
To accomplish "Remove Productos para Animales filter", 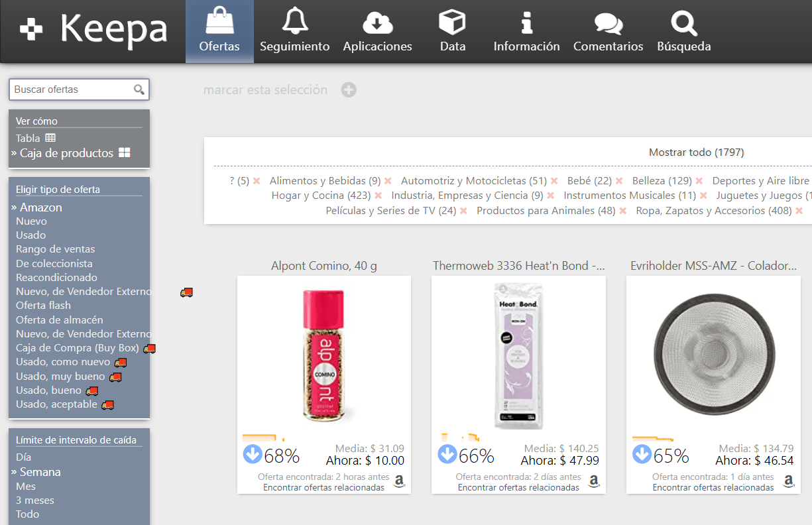I will click(623, 211).
